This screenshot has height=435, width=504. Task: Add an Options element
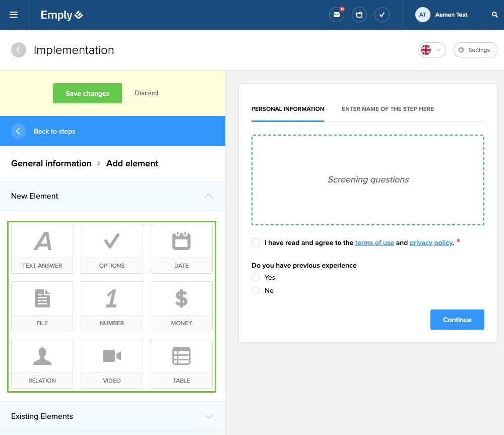tap(112, 248)
